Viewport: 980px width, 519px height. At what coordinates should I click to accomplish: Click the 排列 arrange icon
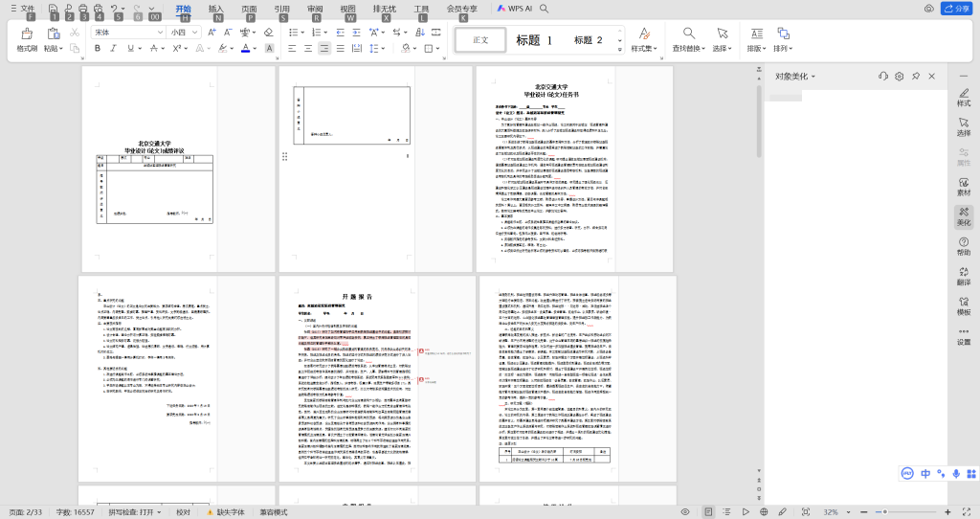click(782, 34)
